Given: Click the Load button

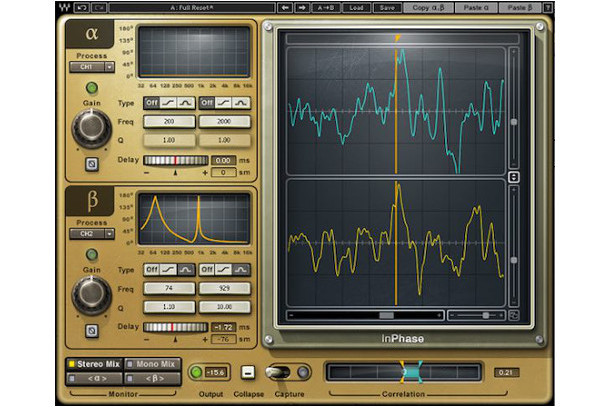Looking at the screenshot, I should (x=356, y=7).
